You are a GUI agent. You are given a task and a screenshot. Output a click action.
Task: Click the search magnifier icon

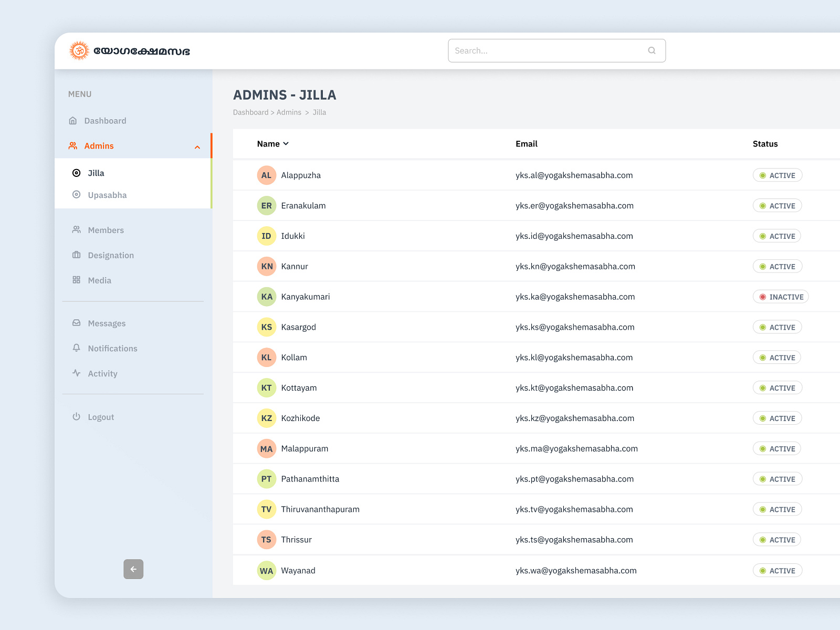[652, 50]
